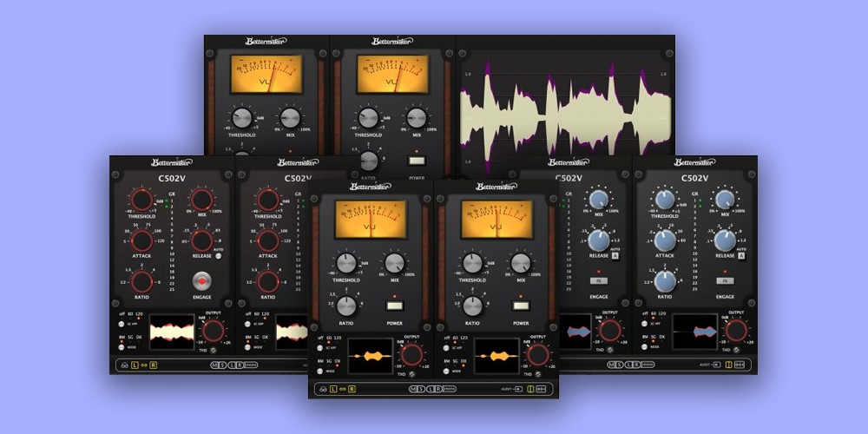Click the SC HPF switch on the far-left unit
Image resolution: width=868 pixels, height=434 pixels.
[121, 323]
